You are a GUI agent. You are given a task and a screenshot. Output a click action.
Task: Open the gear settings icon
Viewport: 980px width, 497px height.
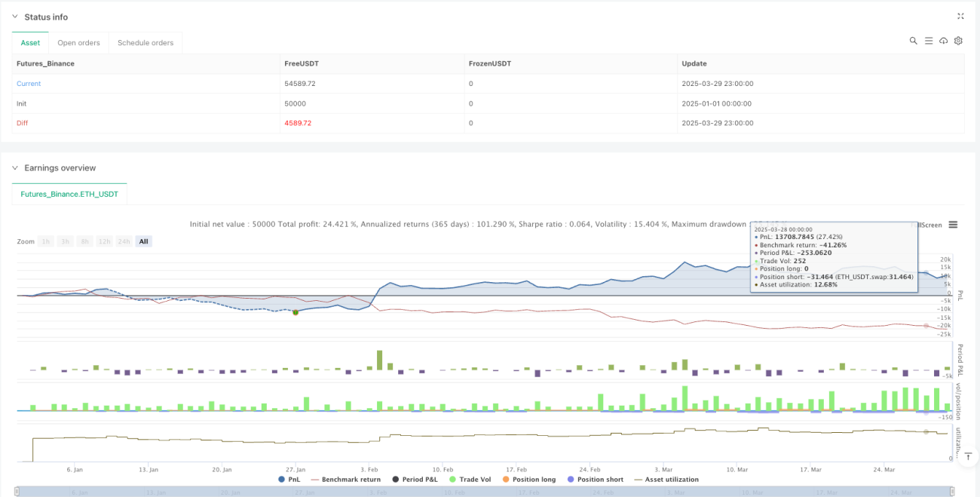(x=958, y=41)
